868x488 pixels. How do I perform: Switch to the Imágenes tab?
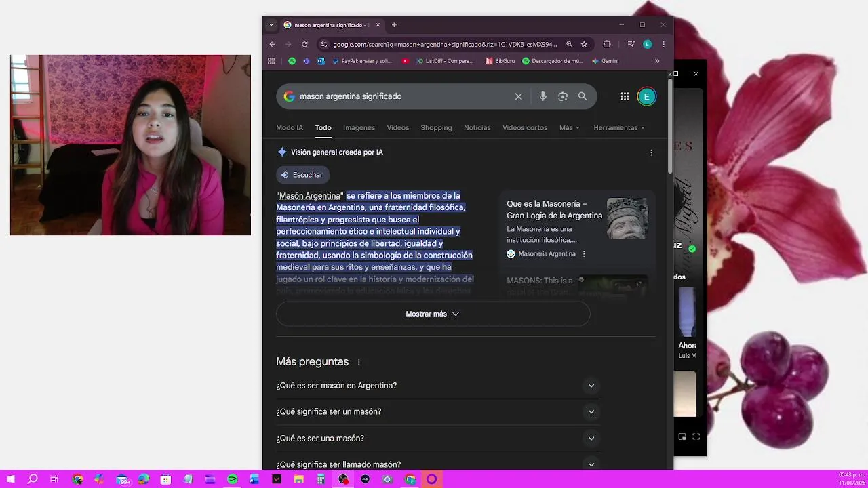(x=359, y=127)
